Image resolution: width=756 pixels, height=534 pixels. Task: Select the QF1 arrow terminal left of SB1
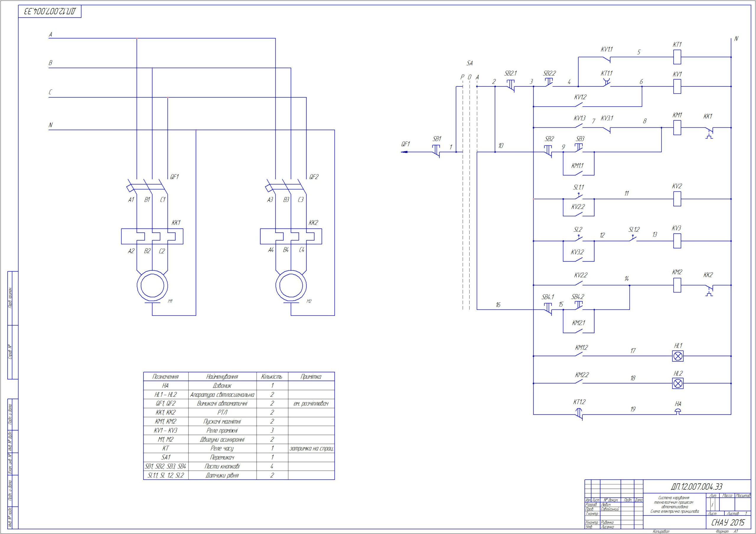coord(405,152)
